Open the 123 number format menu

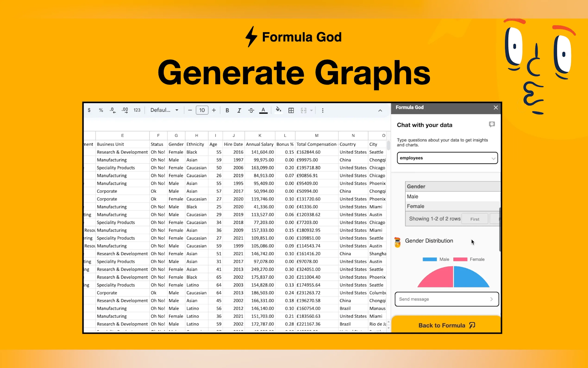point(137,110)
